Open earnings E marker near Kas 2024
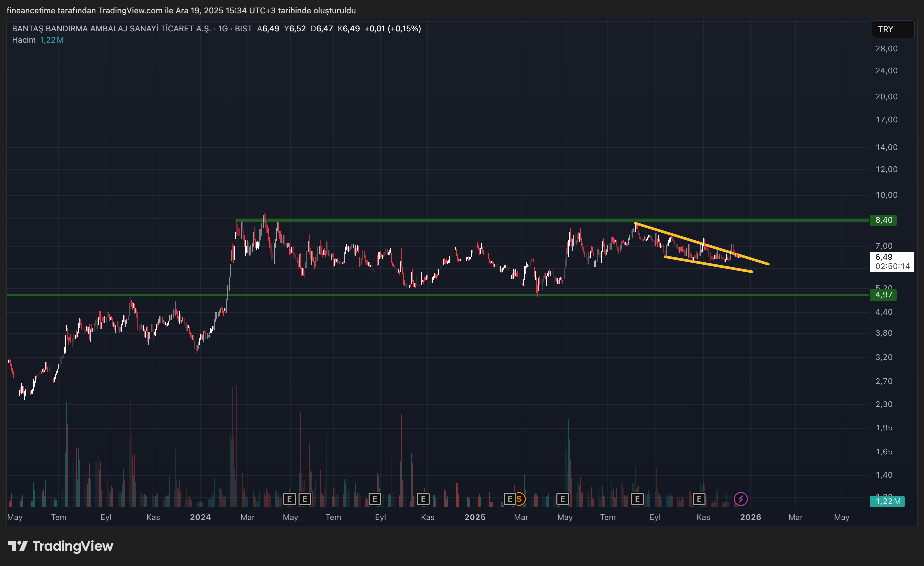 [x=423, y=499]
